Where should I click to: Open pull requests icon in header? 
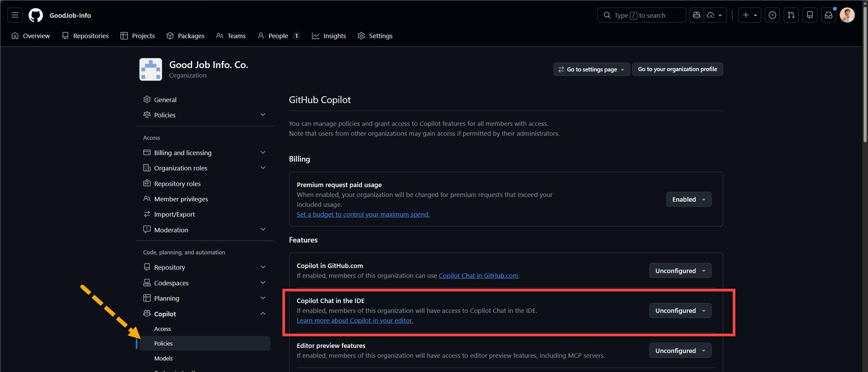point(791,15)
